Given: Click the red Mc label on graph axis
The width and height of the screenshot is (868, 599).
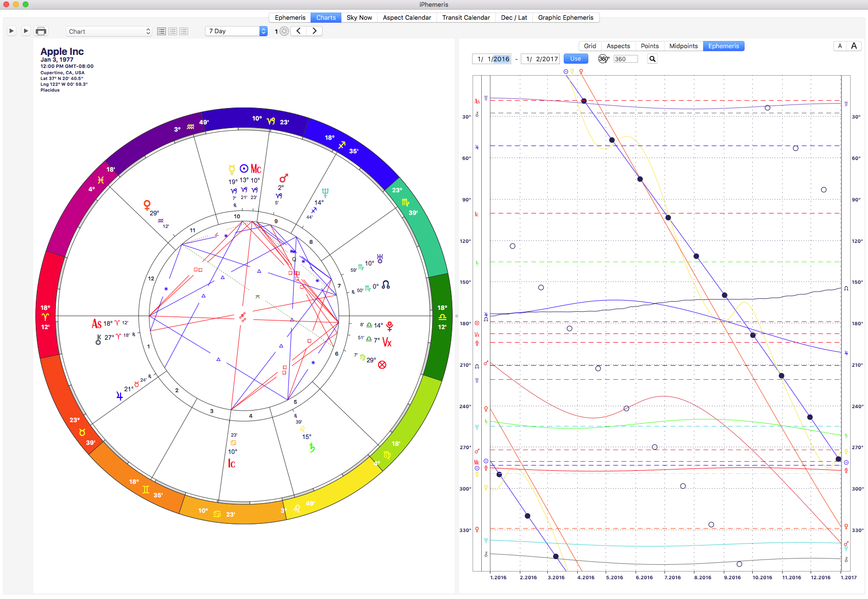Looking at the screenshot, I should (x=477, y=462).
